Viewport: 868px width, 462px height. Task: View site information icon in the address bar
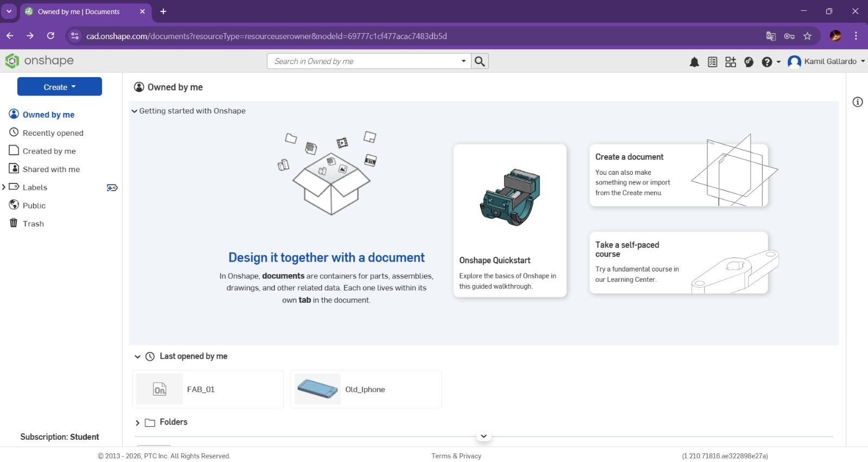75,36
